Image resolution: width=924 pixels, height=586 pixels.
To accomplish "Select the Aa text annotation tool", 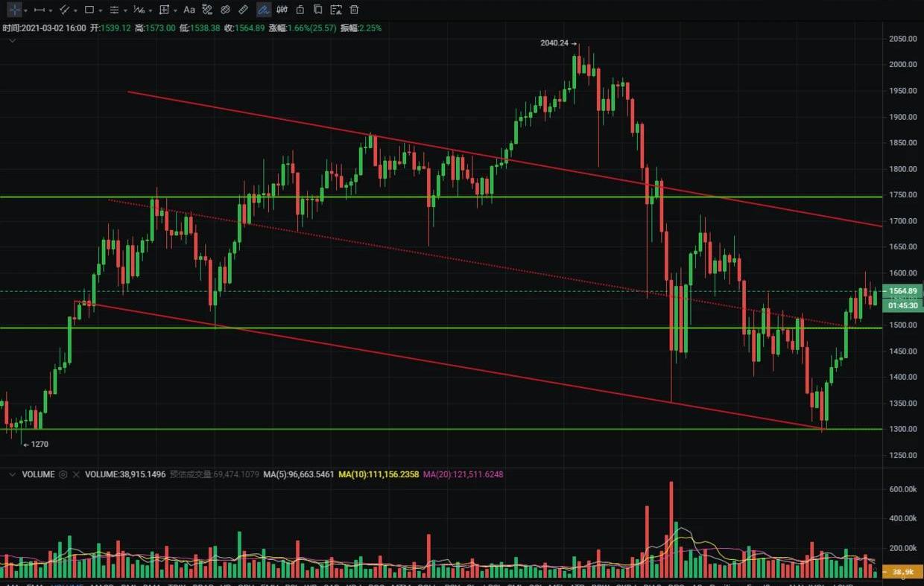I will point(189,10).
